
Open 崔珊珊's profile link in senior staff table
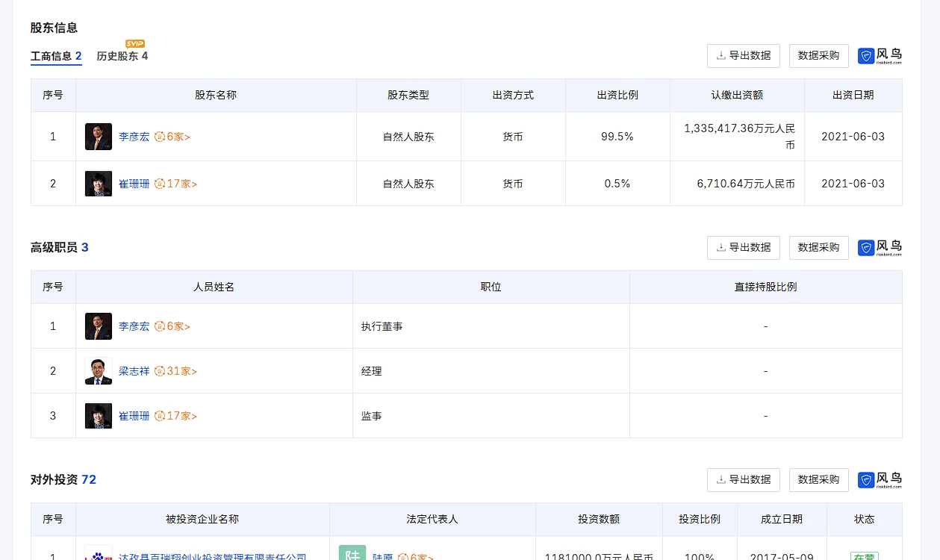[x=134, y=416]
